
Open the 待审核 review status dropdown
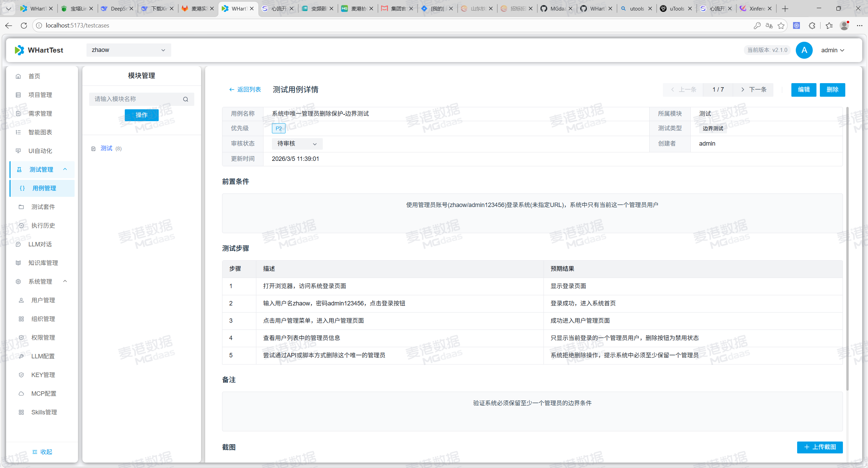coord(297,144)
